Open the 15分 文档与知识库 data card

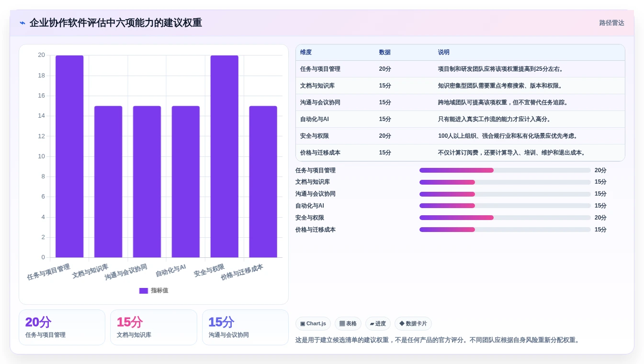[154, 328]
